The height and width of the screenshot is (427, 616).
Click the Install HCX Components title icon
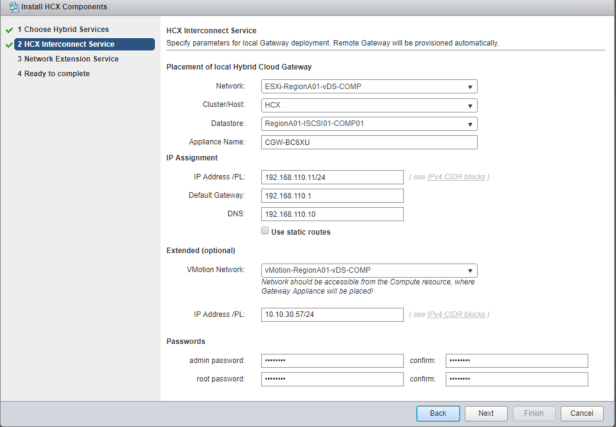pos(9,9)
